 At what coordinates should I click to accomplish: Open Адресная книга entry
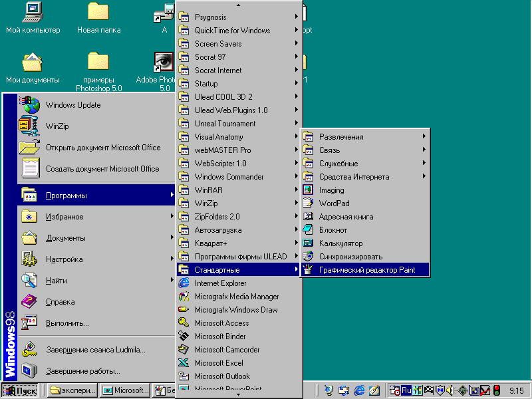(x=365, y=217)
